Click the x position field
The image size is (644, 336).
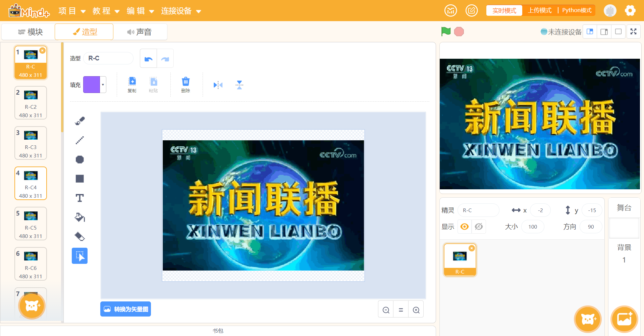[x=540, y=210]
